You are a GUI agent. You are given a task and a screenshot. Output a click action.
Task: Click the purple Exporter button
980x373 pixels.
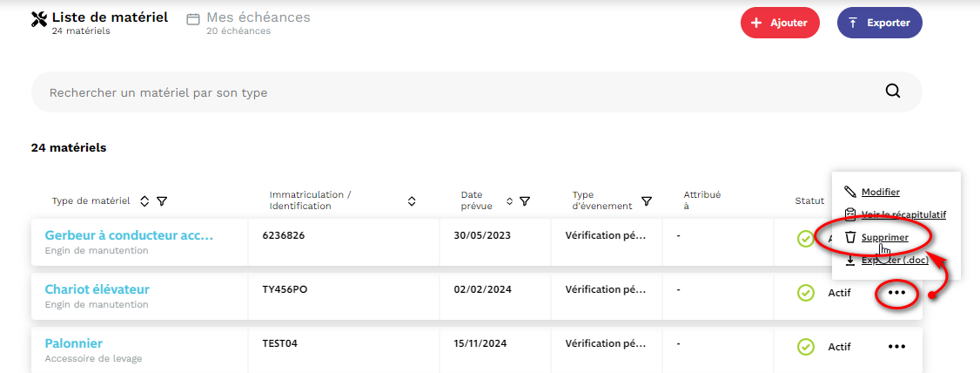(879, 23)
